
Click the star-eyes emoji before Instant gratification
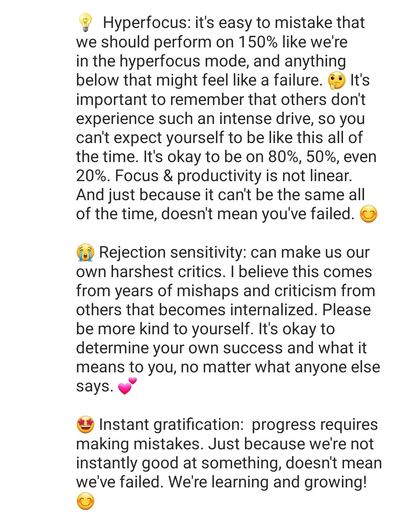pyautogui.click(x=86, y=424)
